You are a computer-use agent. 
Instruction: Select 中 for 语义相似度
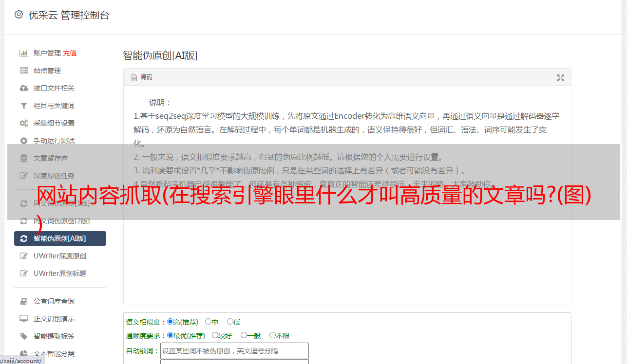point(208,322)
